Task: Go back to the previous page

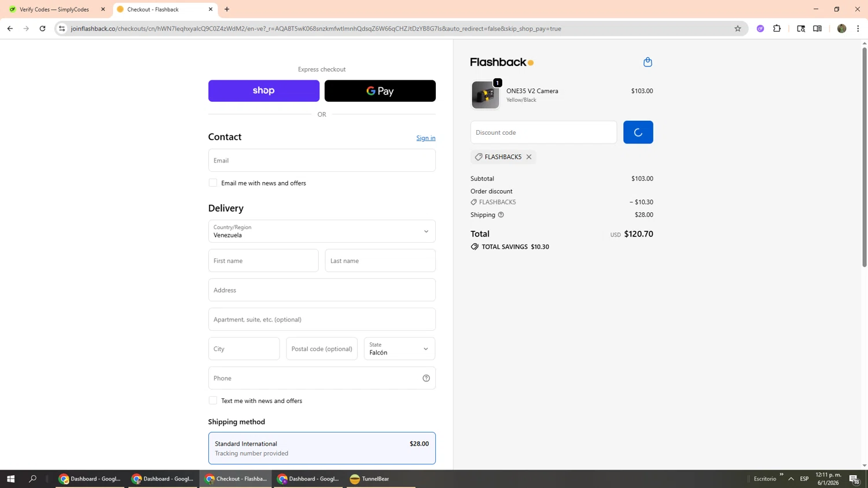Action: pyautogui.click(x=10, y=28)
